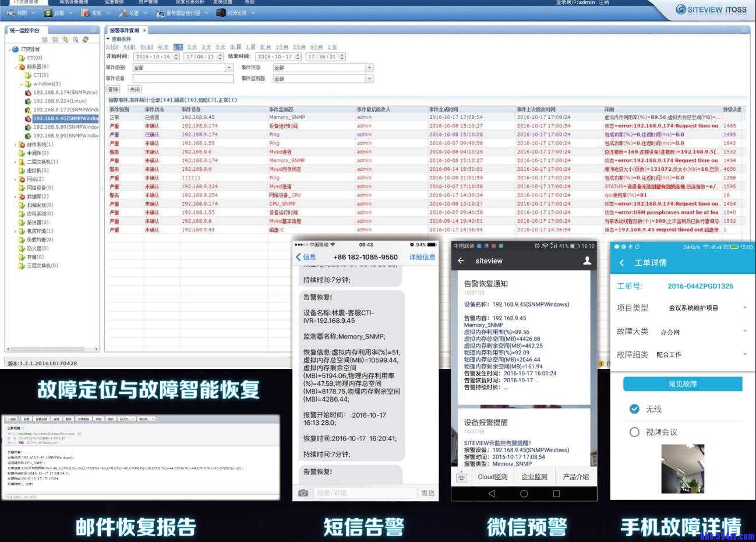Refresh the monitoring tree with the refresh icon
Viewport: 756px width, 542px height.
coord(86,40)
